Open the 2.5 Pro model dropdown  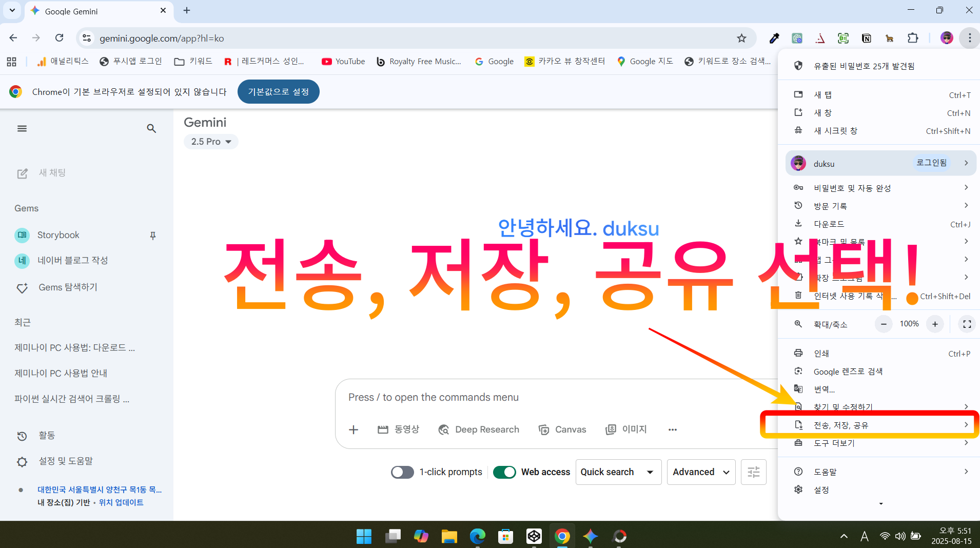pos(211,142)
